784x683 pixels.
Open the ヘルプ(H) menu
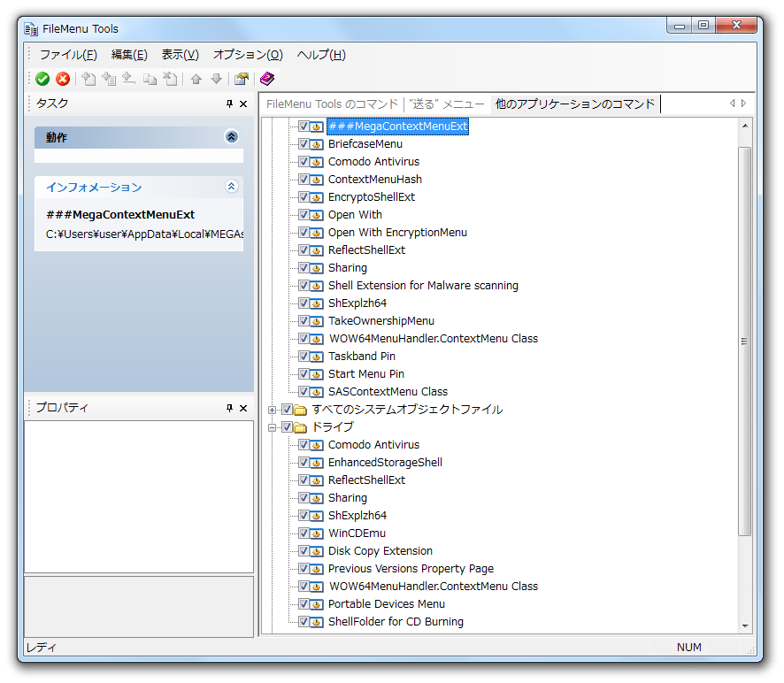321,55
